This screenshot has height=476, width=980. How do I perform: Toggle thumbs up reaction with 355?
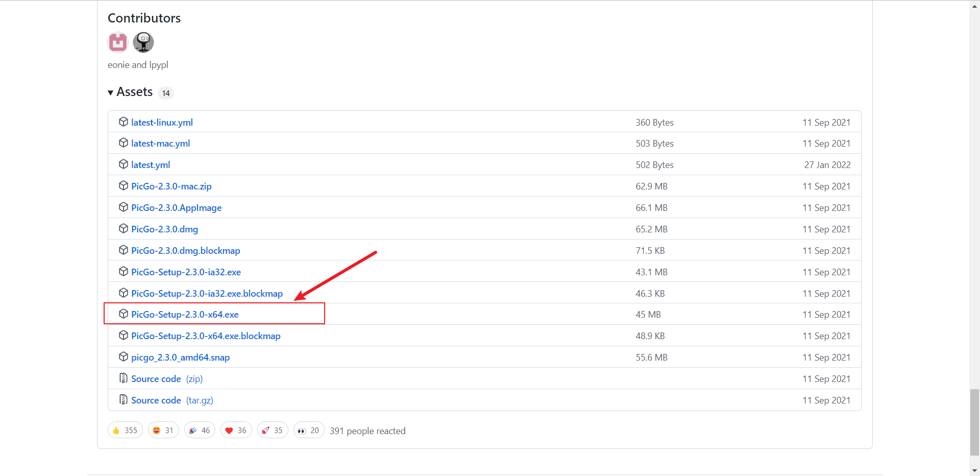[x=125, y=431]
